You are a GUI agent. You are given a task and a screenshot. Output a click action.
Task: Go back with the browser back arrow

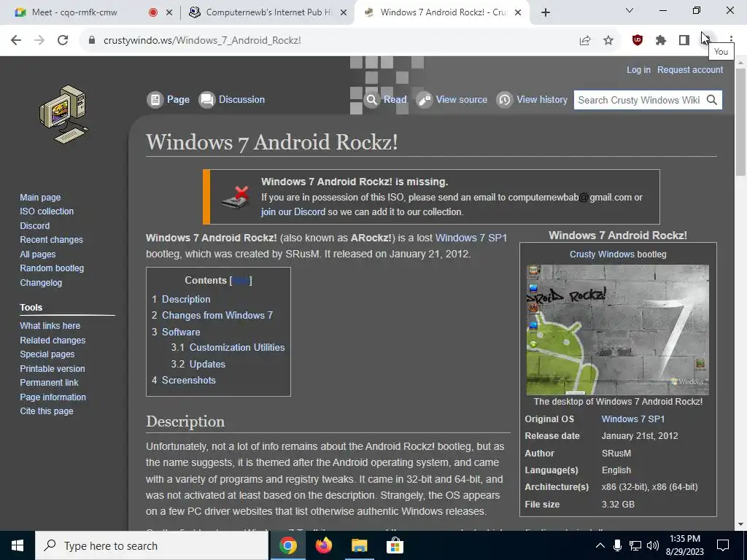[x=16, y=40]
